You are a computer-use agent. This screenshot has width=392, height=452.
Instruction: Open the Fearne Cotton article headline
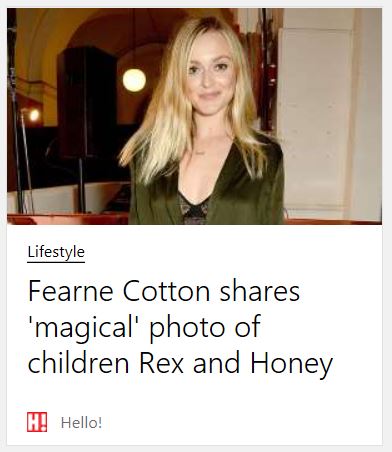pyautogui.click(x=180, y=327)
